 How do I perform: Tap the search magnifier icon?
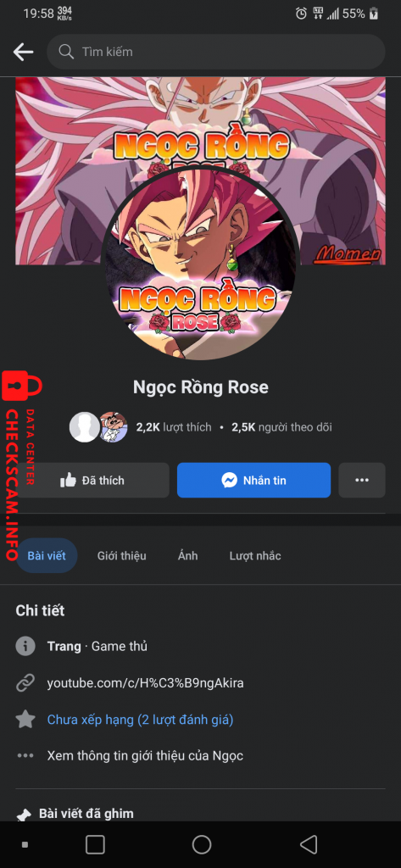(x=66, y=52)
